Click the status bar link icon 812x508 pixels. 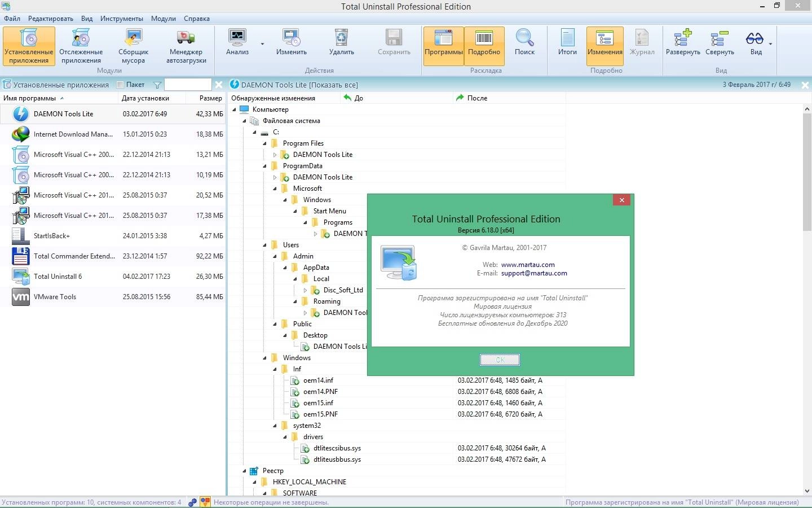[x=192, y=502]
